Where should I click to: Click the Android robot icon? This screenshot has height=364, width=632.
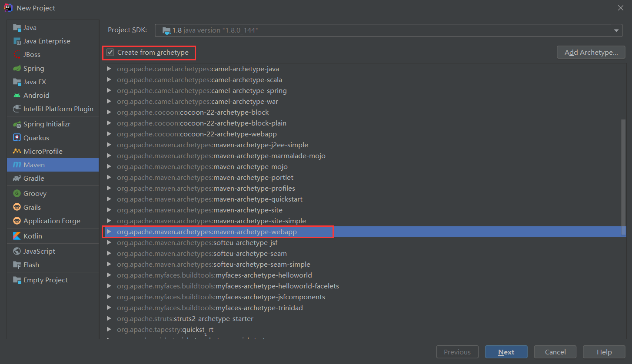pos(17,95)
